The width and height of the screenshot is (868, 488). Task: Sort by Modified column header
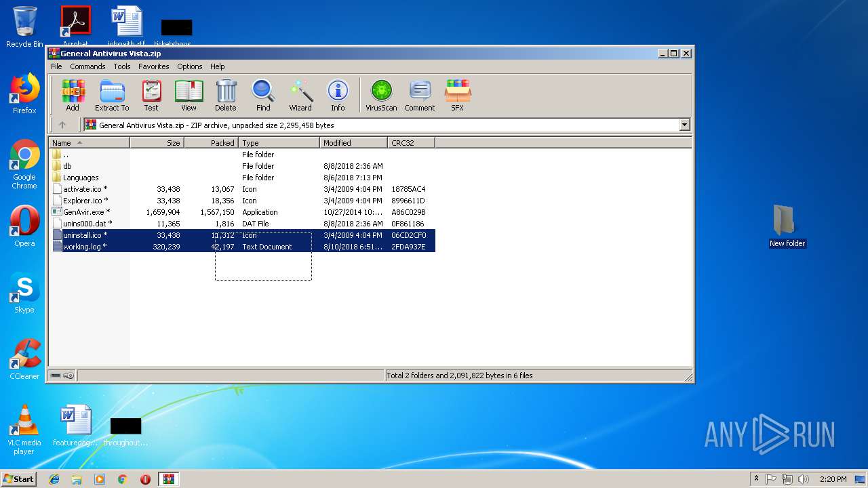coord(354,143)
